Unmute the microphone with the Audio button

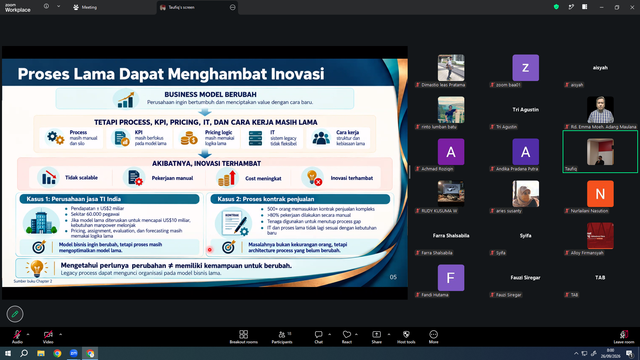17,336
